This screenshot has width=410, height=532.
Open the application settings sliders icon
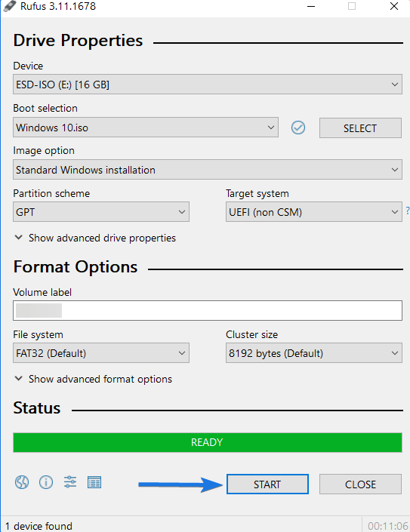pos(70,482)
